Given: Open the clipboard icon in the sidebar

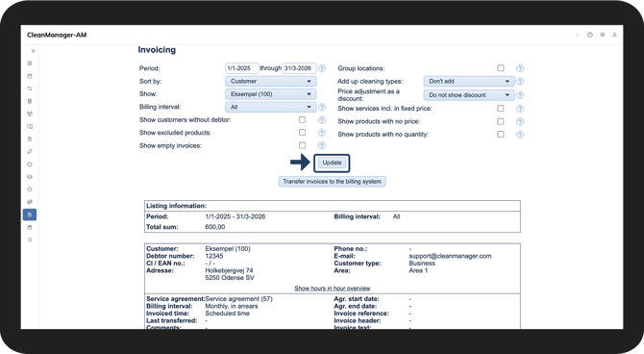Looking at the screenshot, I should (x=30, y=139).
